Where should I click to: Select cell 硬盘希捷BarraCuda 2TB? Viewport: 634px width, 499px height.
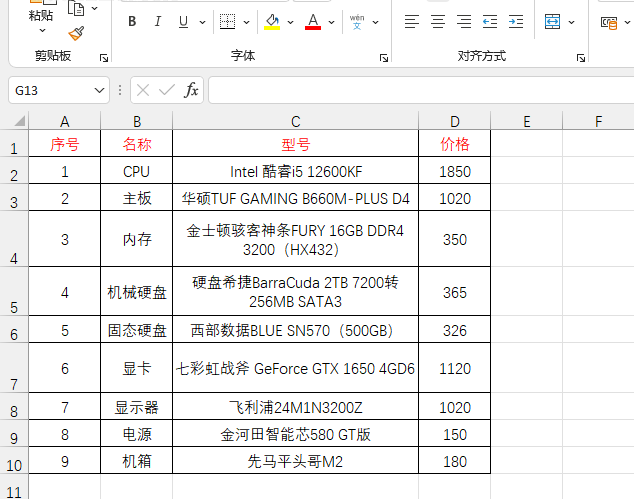[x=296, y=292]
